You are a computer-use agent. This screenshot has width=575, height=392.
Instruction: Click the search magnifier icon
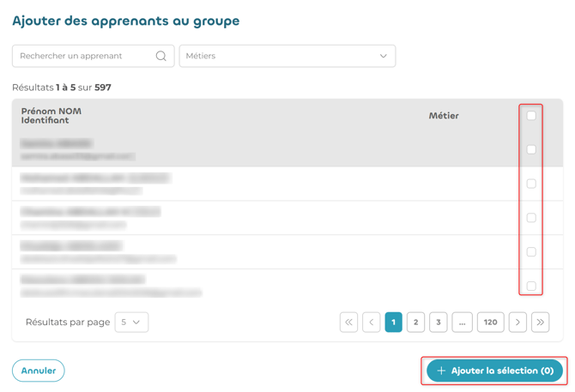tap(161, 56)
